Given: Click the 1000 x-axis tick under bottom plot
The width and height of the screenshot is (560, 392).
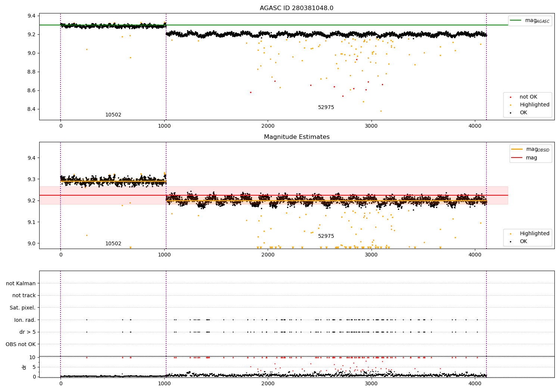Looking at the screenshot, I should [x=164, y=383].
